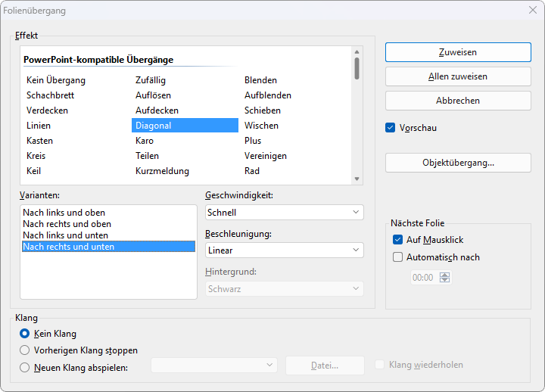Select Neuen Klang abspielen radio
Image resolution: width=545 pixels, height=392 pixels.
point(25,368)
